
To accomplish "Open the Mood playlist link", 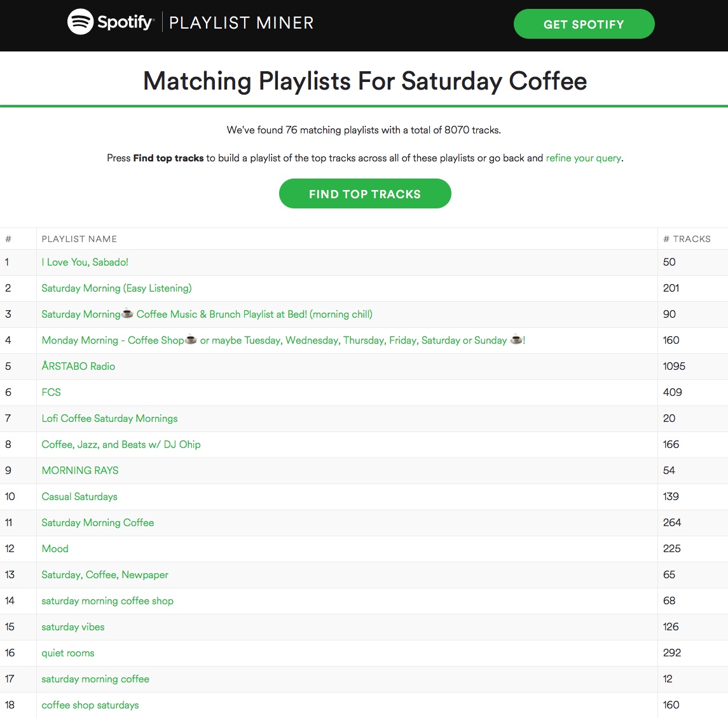I will (55, 548).
